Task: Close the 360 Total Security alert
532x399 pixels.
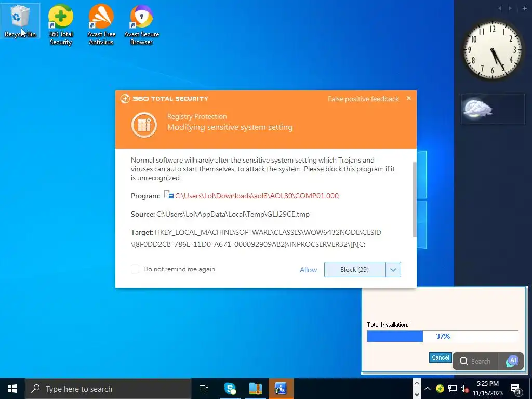Action: tap(409, 98)
